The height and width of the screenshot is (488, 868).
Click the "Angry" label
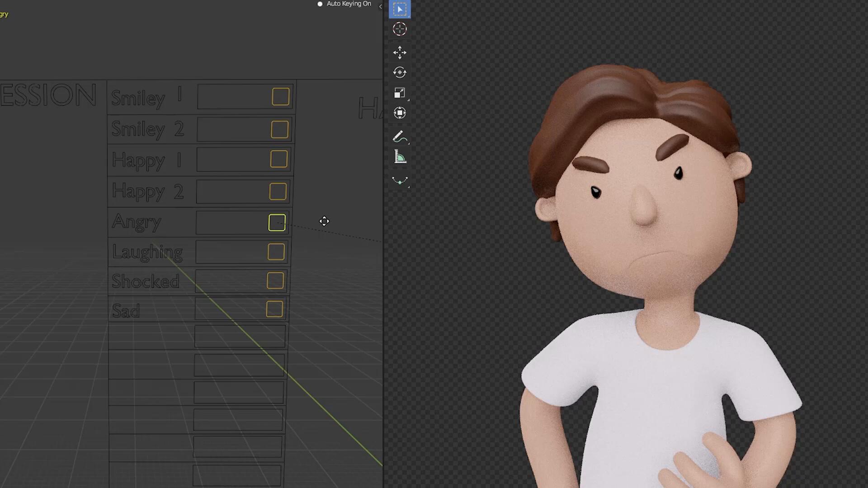coord(137,222)
